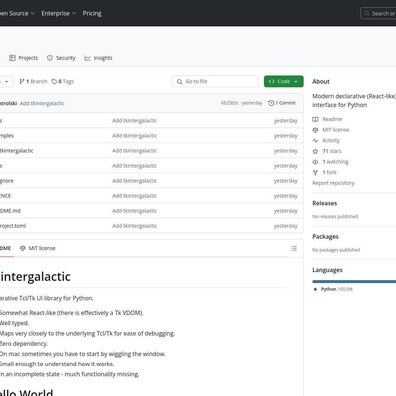396x396 pixels.
Task: Click the Add tkintergalactic message in README.md row
Action: 134,211
